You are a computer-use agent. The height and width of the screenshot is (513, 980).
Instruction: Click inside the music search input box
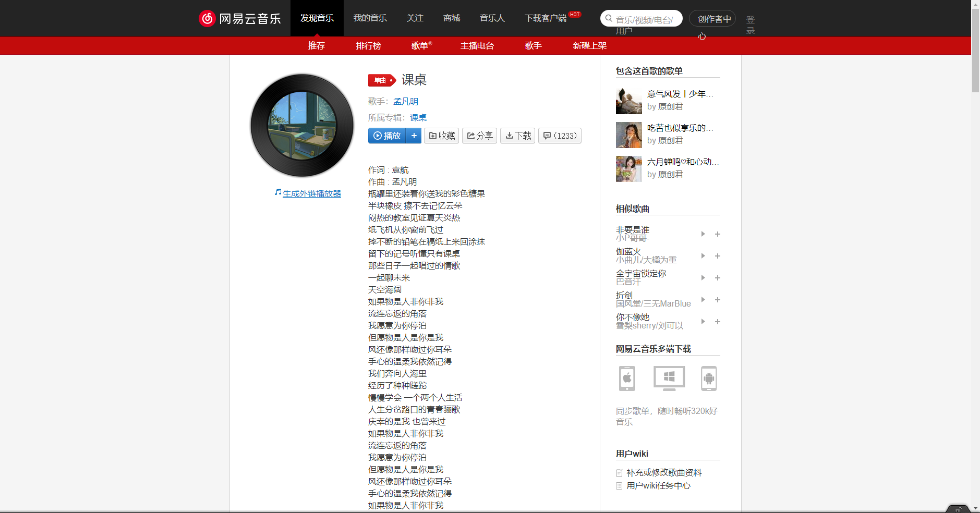coord(647,18)
